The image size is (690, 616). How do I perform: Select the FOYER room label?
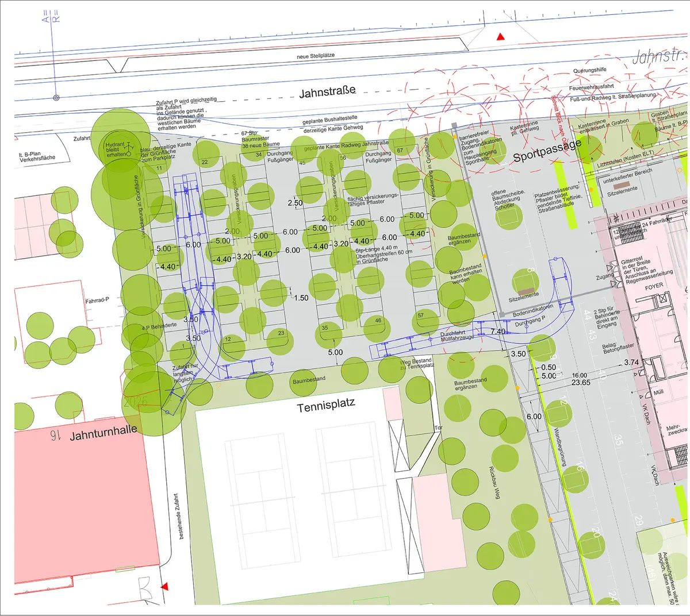point(654,286)
